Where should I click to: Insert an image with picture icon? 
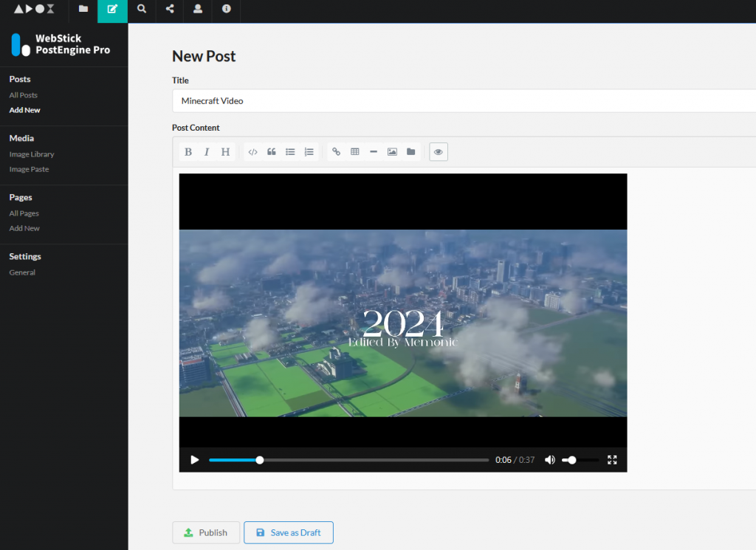392,152
